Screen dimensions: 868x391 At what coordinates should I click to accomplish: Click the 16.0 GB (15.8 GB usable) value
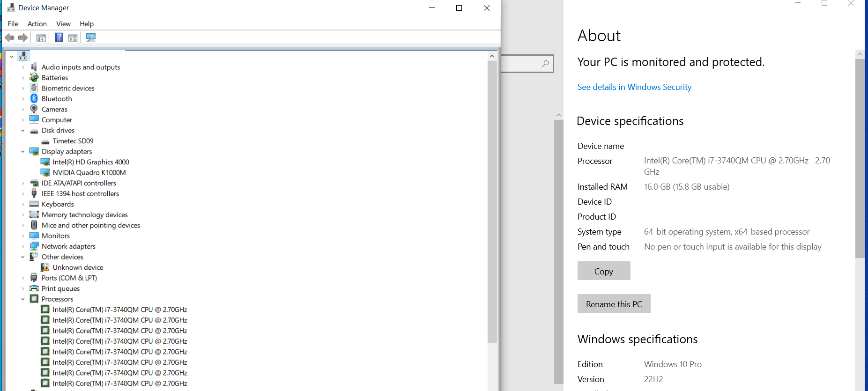pyautogui.click(x=687, y=187)
